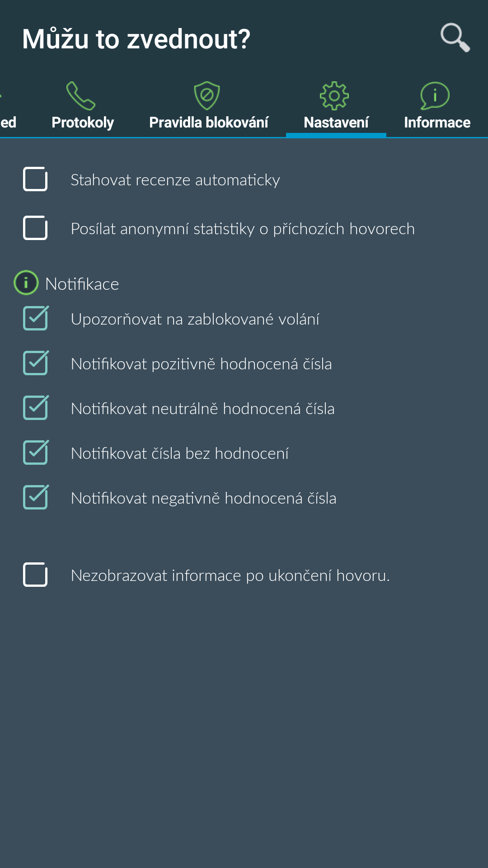
Task: Uncheck Notifikovat negativně hodnocená čísla
Action: tap(36, 497)
